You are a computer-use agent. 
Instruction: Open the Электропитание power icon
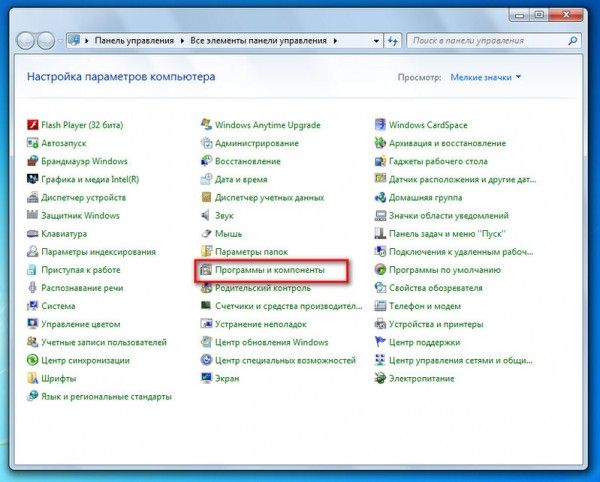380,378
